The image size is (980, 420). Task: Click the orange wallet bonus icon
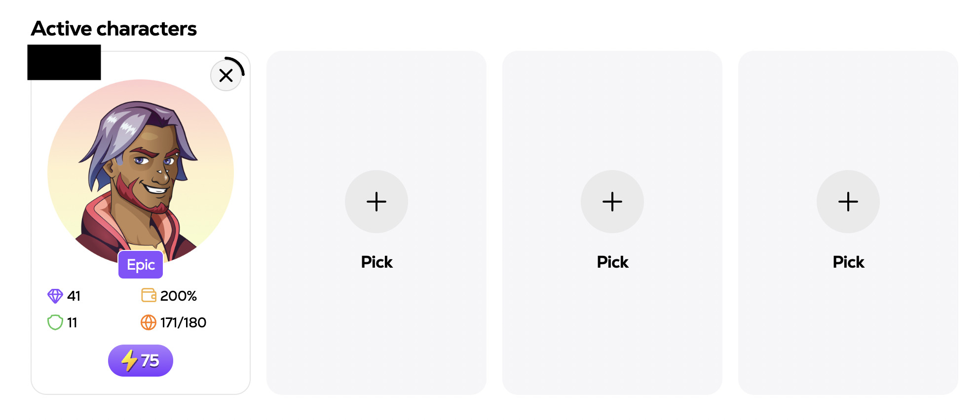tap(149, 295)
